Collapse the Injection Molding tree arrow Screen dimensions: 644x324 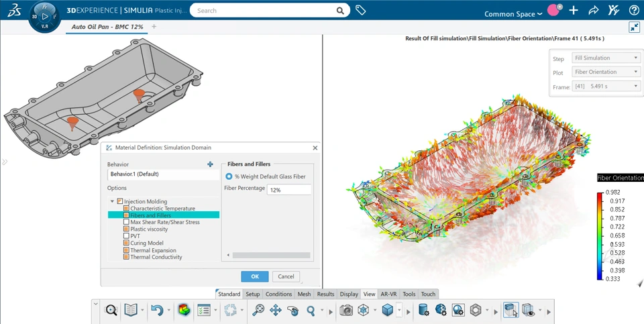[x=113, y=201]
